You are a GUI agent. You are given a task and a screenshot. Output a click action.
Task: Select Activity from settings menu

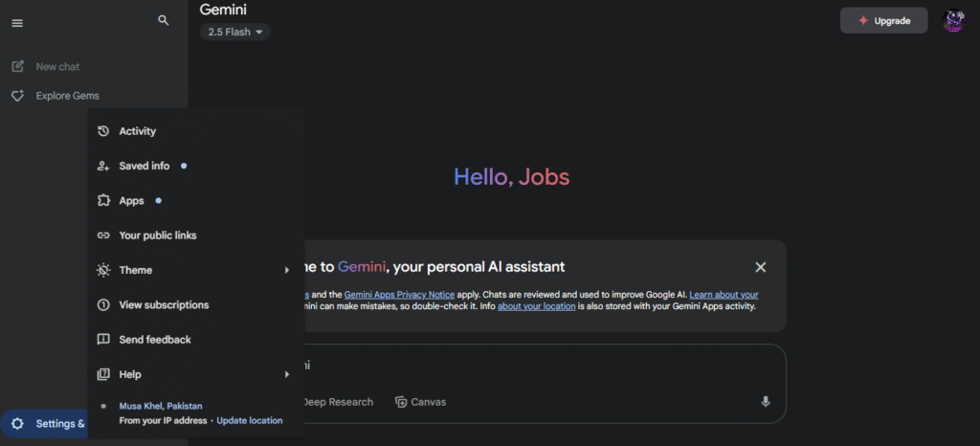[x=196, y=131]
